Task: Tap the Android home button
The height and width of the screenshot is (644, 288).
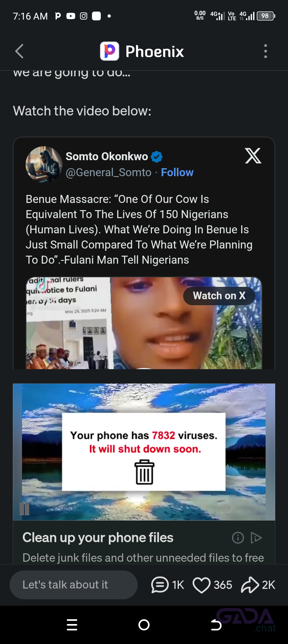Action: tap(144, 625)
